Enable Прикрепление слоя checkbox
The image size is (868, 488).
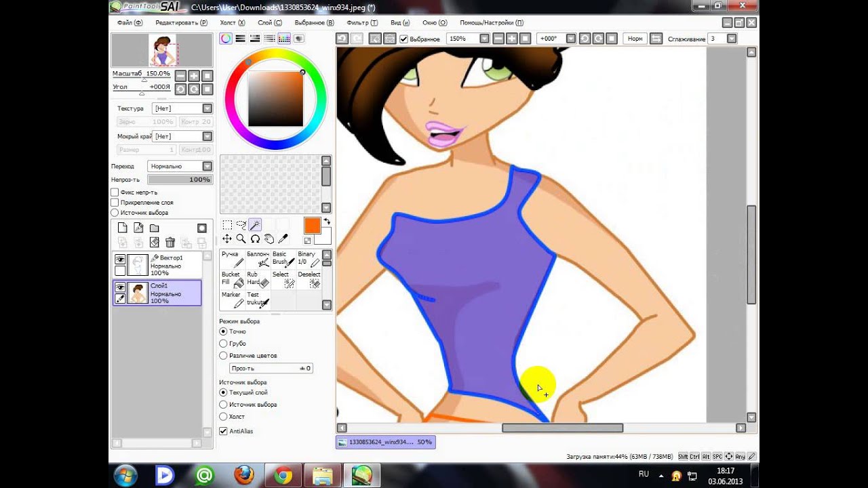(x=115, y=203)
